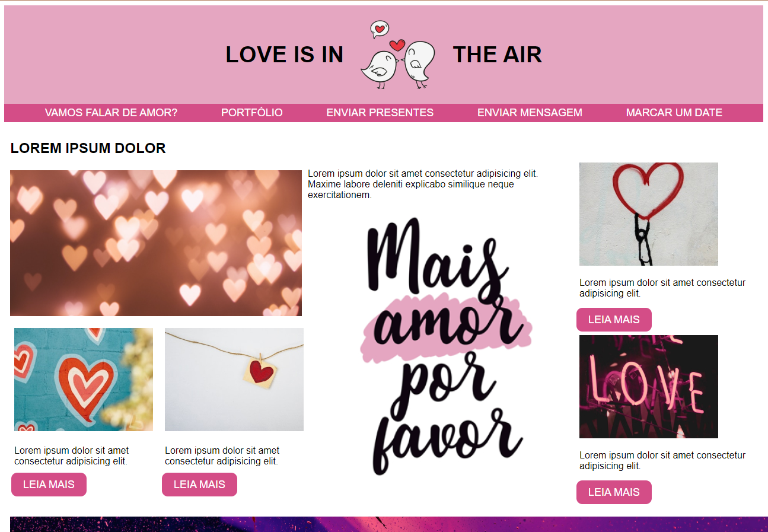Select ENVIAR PRESENTES in the navigation bar
Image resolution: width=768 pixels, height=532 pixels.
380,113
